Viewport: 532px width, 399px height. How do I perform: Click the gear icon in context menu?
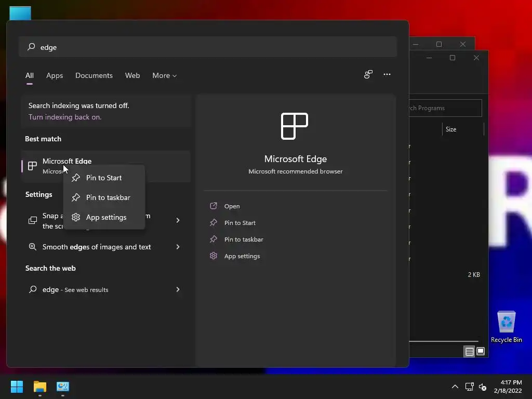click(x=76, y=217)
